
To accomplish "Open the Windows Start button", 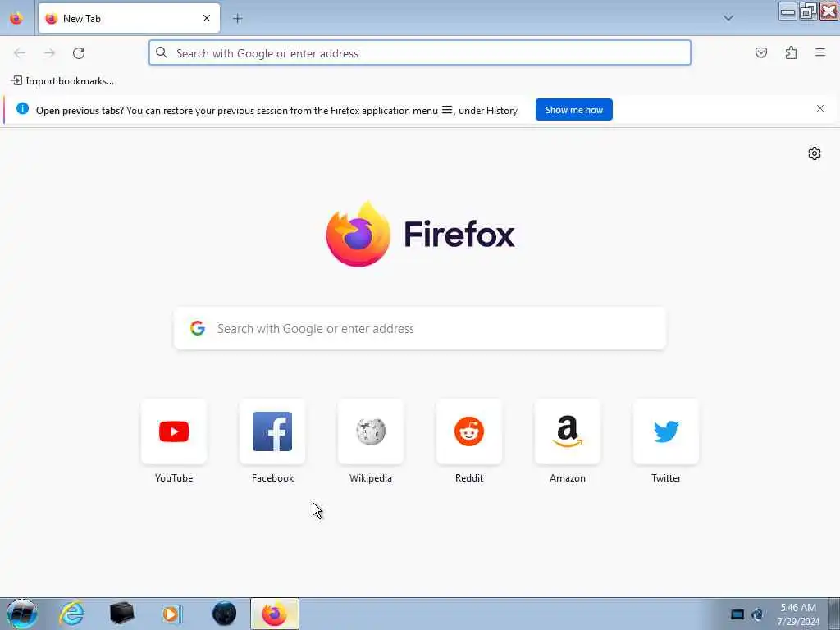I will point(21,614).
